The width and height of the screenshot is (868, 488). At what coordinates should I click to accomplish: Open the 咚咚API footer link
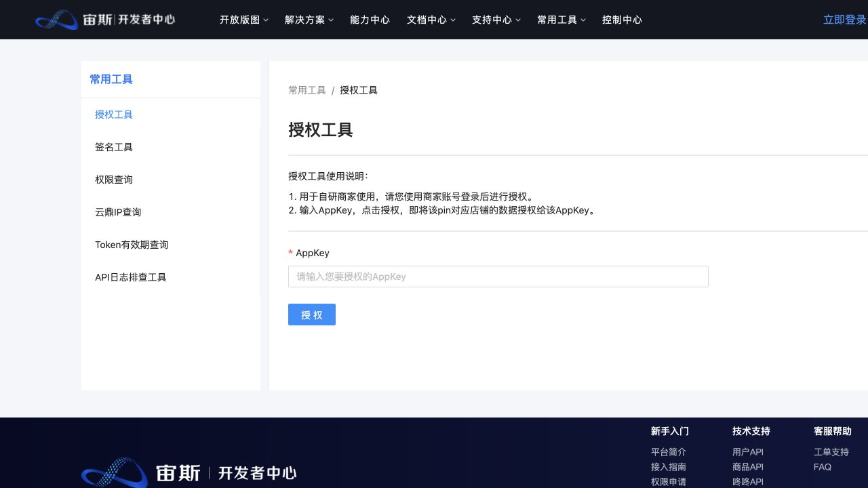coord(748,482)
